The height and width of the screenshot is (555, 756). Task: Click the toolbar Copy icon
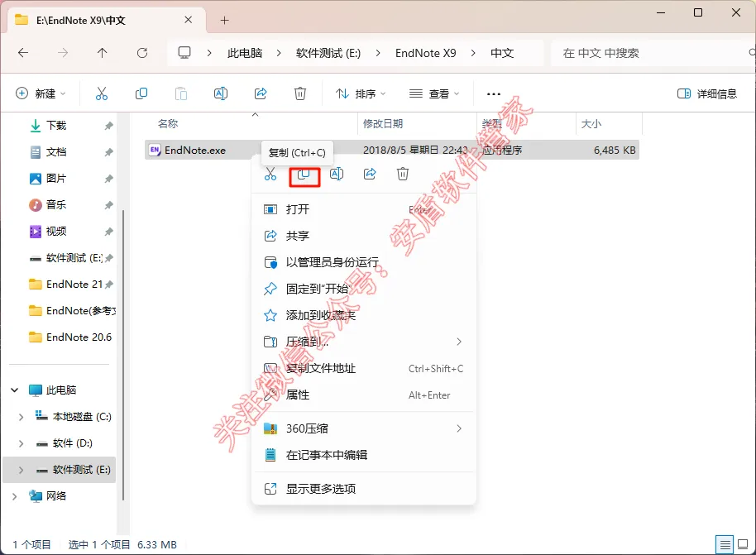(141, 93)
